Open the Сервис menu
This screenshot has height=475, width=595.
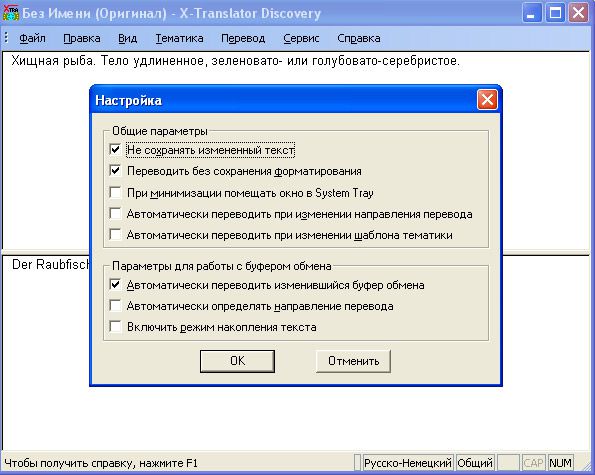pos(301,38)
